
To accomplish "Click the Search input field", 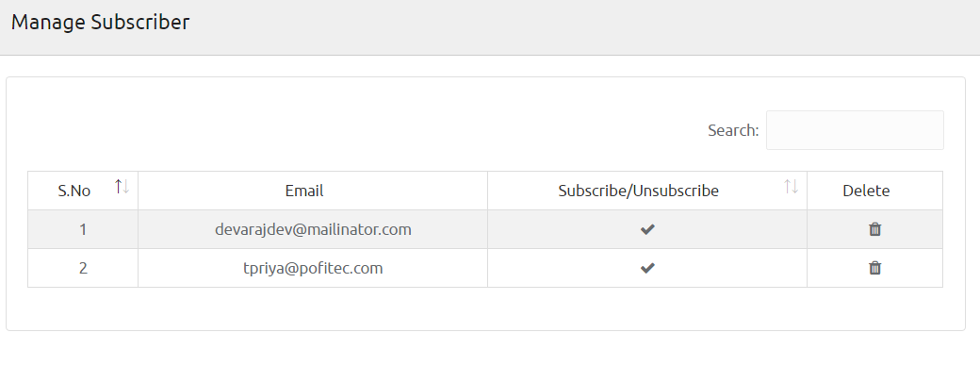I will click(855, 130).
